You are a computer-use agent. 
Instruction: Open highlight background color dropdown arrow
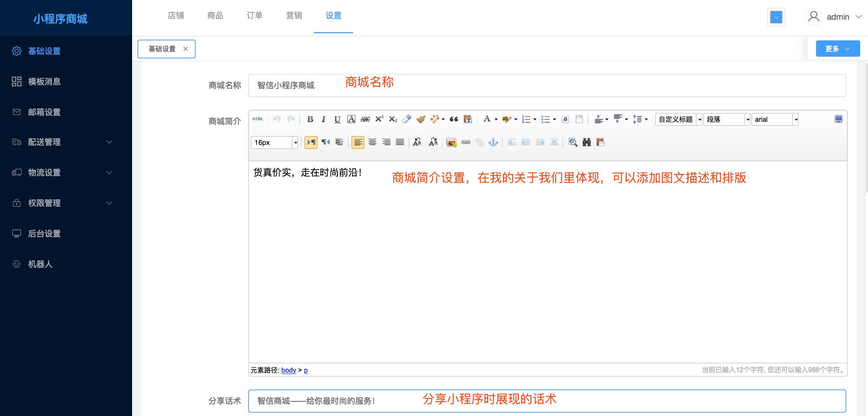[x=516, y=119]
